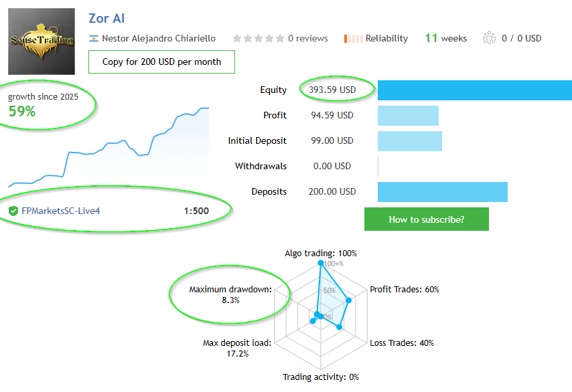Click the light blue Profit bar
The height and width of the screenshot is (392, 572).
coord(408,115)
